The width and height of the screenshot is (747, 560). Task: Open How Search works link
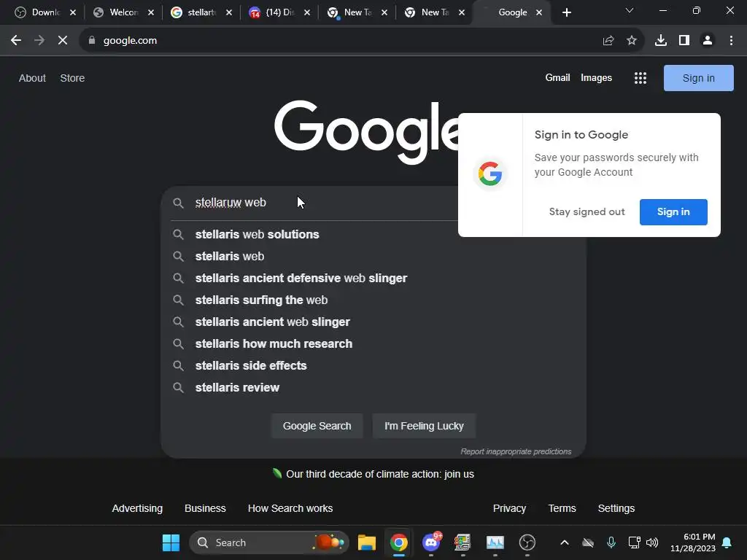(290, 508)
